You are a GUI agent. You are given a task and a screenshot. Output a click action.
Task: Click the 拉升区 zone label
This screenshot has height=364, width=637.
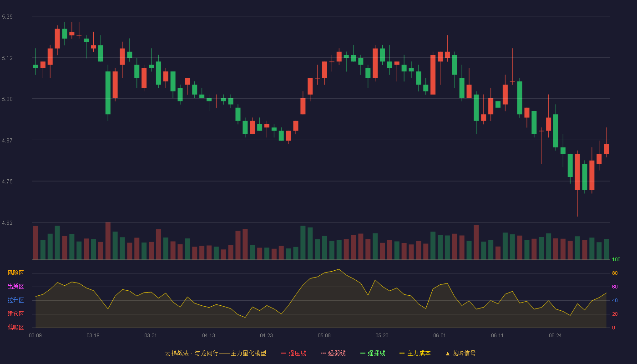pos(15,300)
